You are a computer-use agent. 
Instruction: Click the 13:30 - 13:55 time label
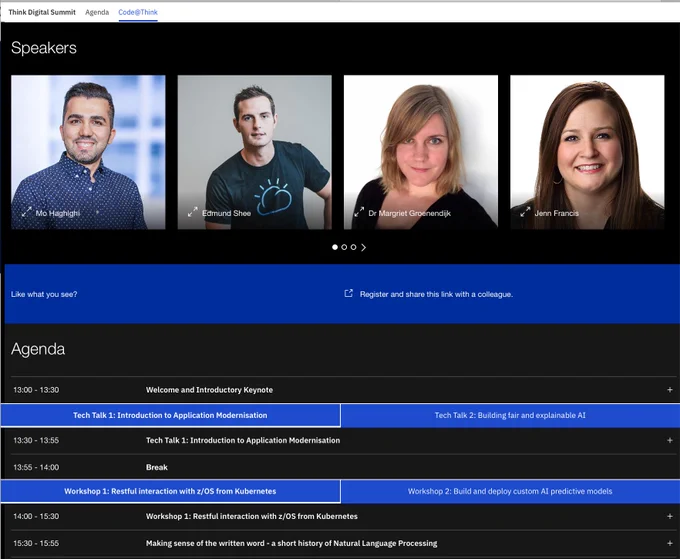[x=36, y=440]
